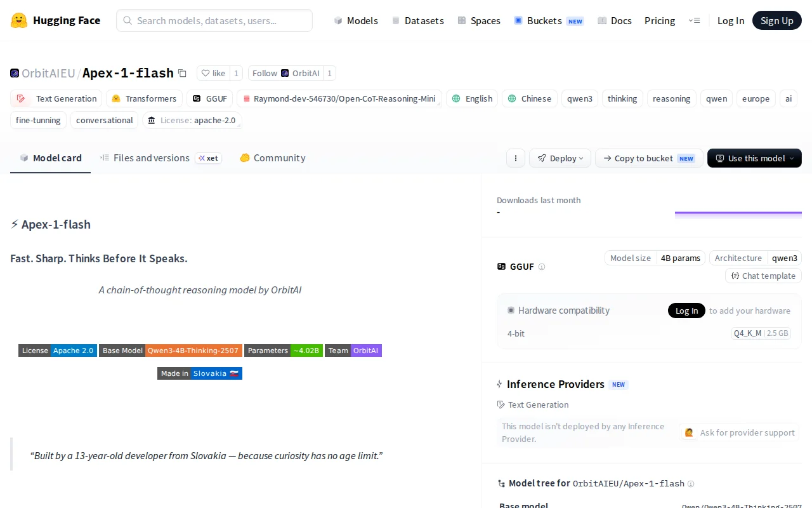The height and width of the screenshot is (508, 812).
Task: Expand the navigation overflow menu
Action: [x=694, y=20]
